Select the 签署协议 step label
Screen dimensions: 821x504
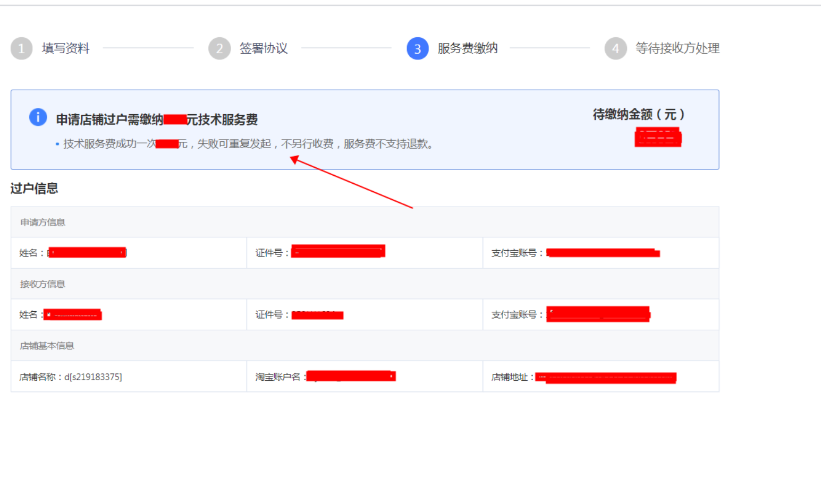pos(264,48)
